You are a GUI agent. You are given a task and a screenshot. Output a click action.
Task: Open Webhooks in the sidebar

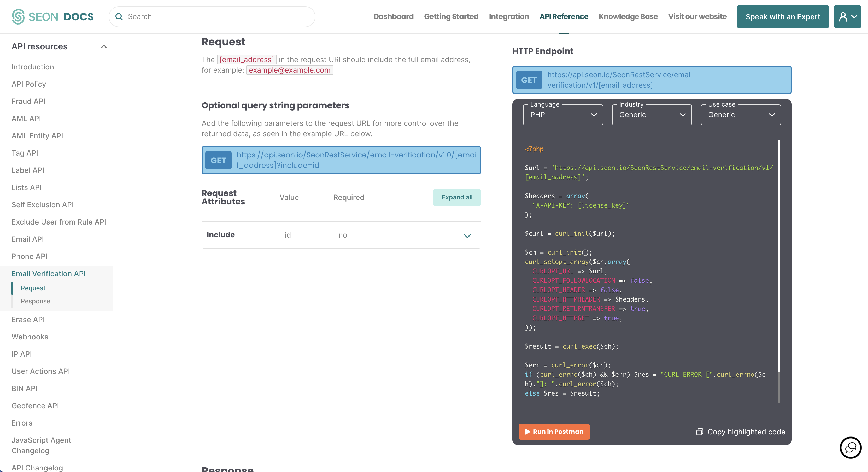pos(30,337)
